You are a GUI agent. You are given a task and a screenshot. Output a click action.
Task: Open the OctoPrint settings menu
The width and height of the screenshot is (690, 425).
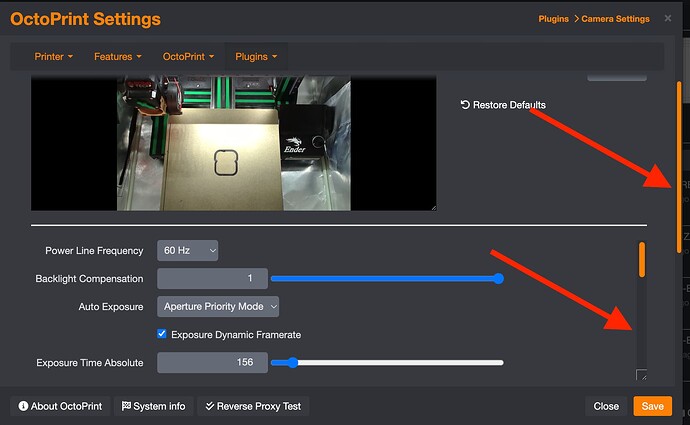(188, 56)
